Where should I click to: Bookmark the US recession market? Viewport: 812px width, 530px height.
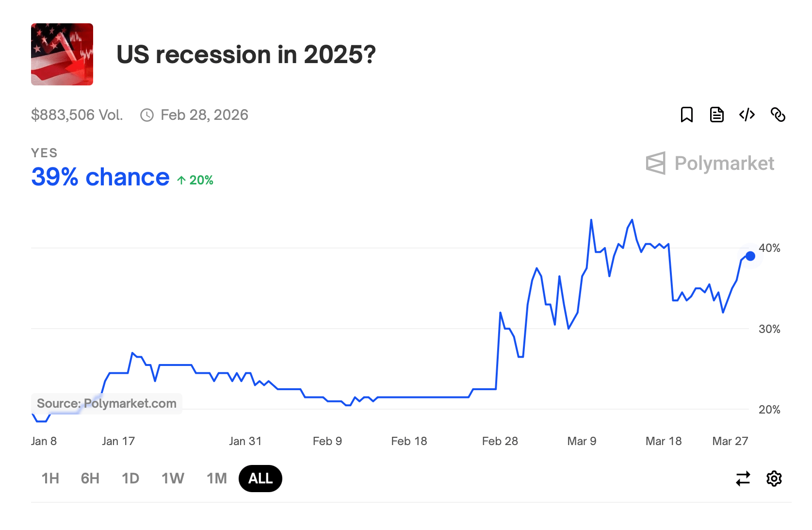(687, 115)
